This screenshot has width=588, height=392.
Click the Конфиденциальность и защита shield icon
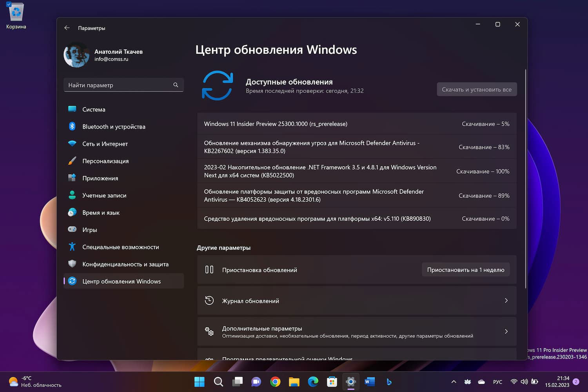click(x=72, y=264)
